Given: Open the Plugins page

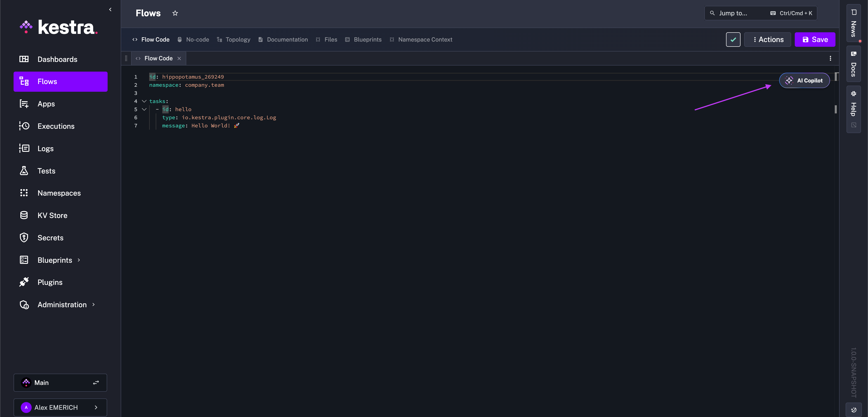Looking at the screenshot, I should tap(50, 282).
